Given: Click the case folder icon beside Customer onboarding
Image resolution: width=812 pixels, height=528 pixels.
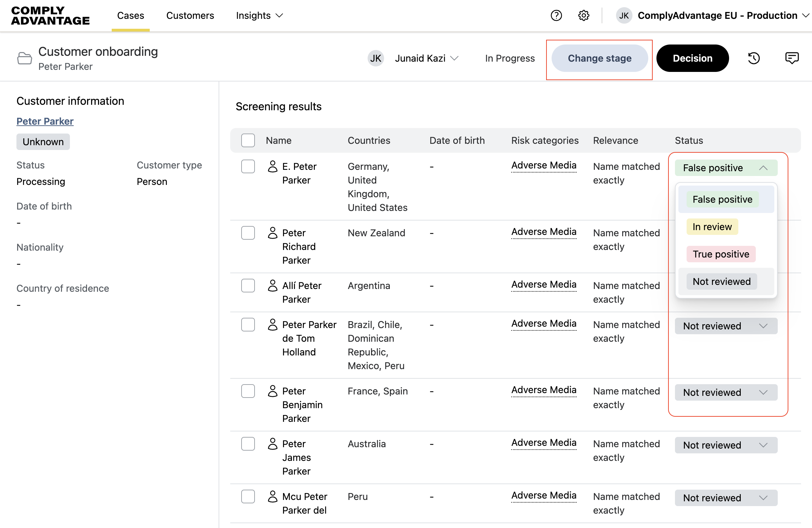Looking at the screenshot, I should (x=24, y=58).
